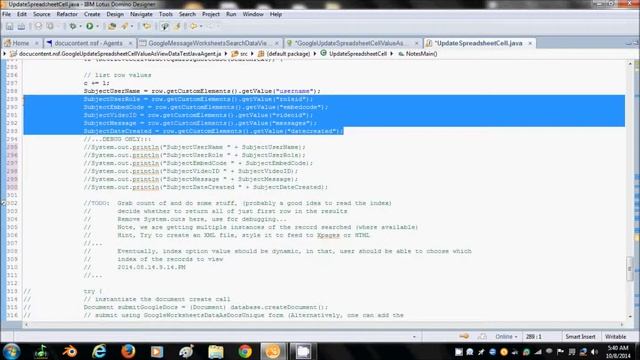Click the scroll down arrow in editor

tap(630, 317)
